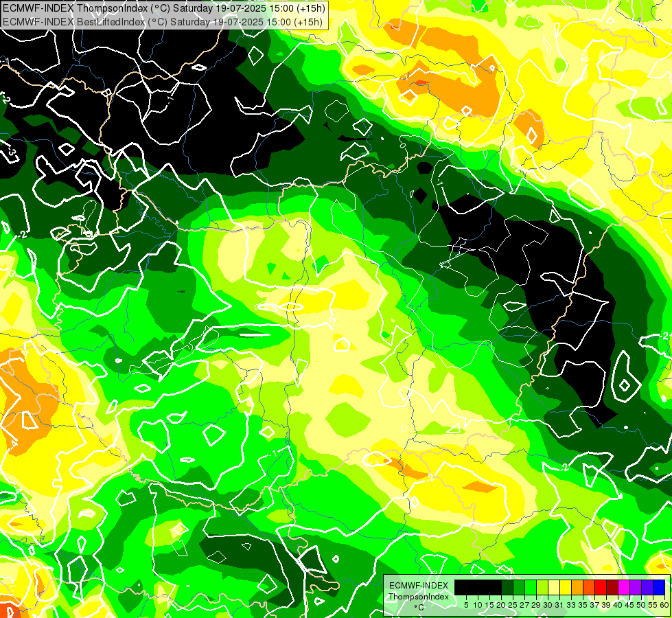Click the legend scale value 45

coord(630,605)
